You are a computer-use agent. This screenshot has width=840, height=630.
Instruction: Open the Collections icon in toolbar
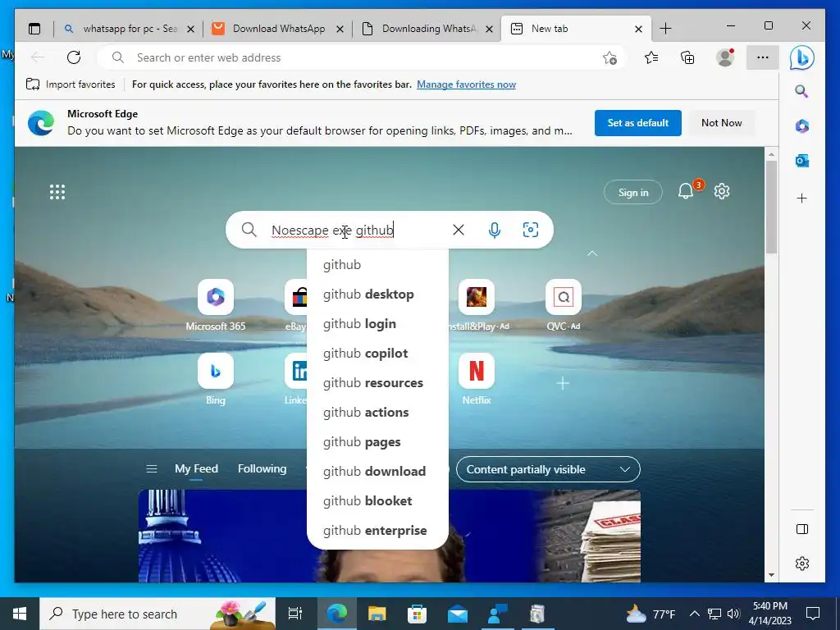(687, 57)
